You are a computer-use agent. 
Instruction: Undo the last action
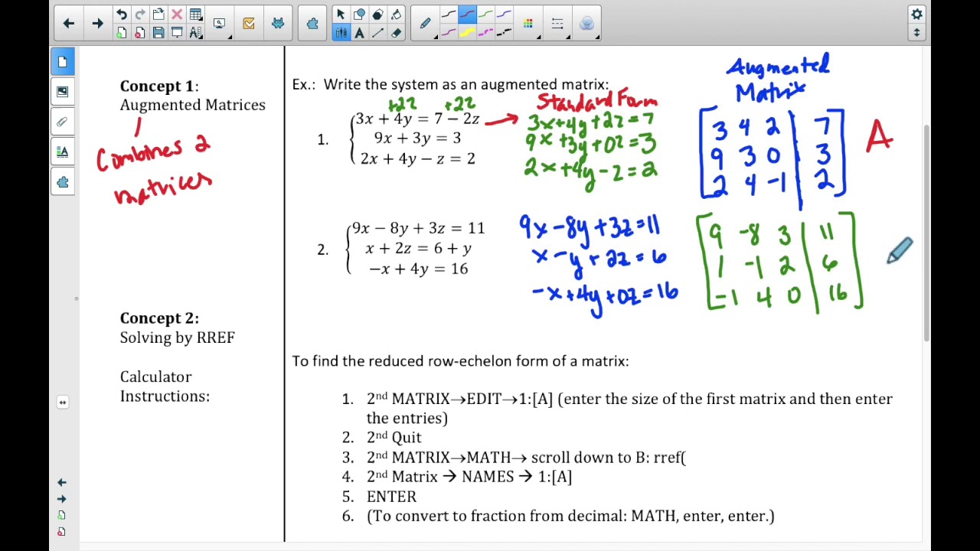(x=122, y=15)
